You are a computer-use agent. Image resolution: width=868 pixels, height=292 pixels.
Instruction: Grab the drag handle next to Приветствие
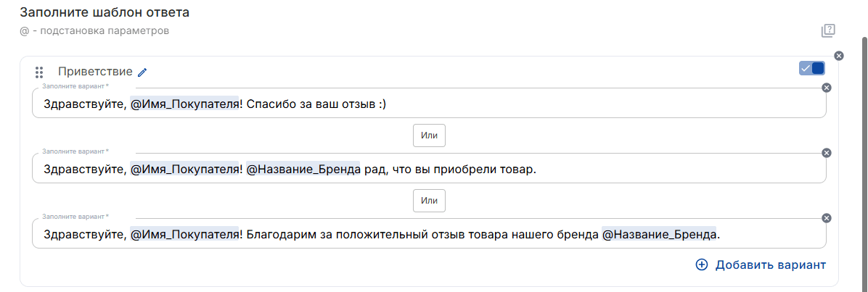(x=38, y=72)
